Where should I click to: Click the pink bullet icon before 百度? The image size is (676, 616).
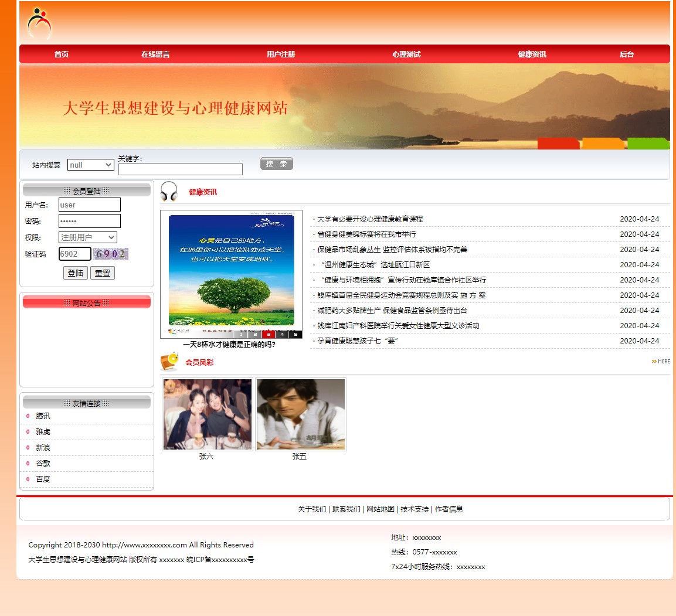(28, 479)
